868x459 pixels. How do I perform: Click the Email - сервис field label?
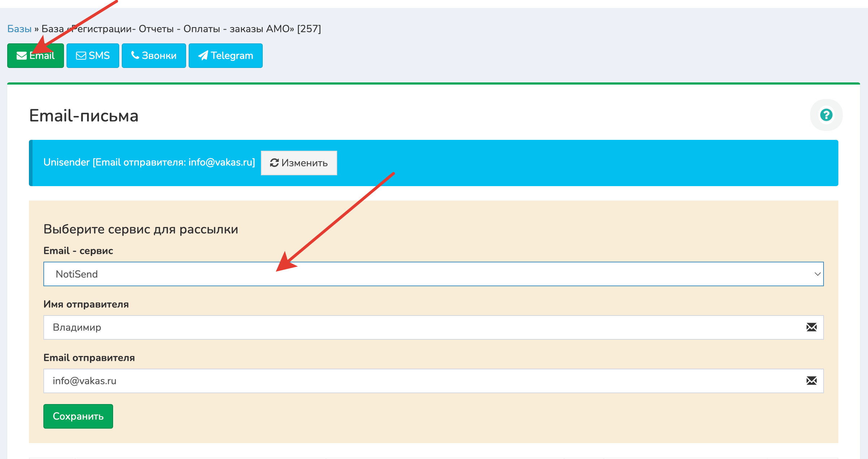point(78,251)
